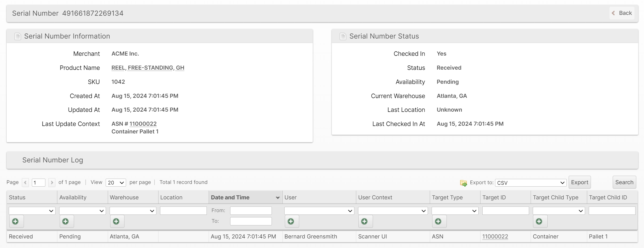Expand the Status filter dropdown
644x248 pixels.
click(x=32, y=211)
